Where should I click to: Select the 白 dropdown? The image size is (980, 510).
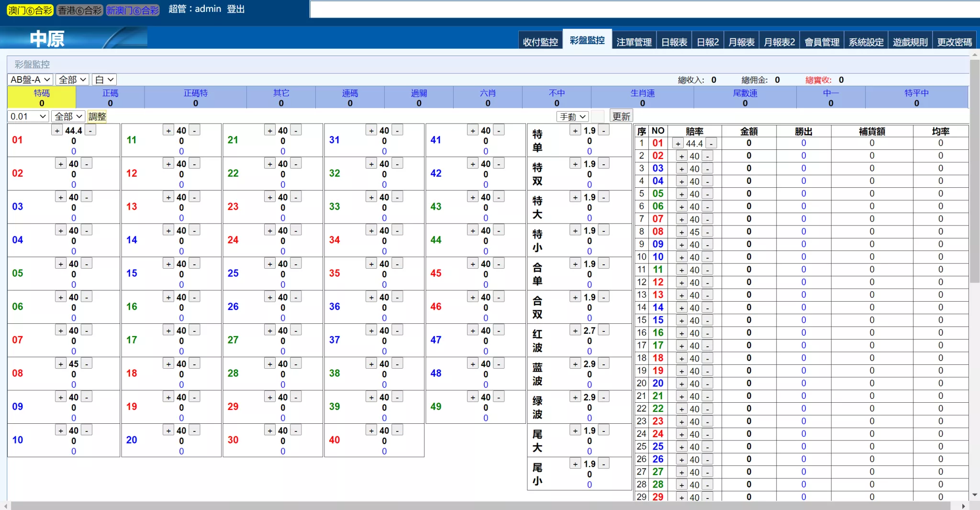coord(104,79)
